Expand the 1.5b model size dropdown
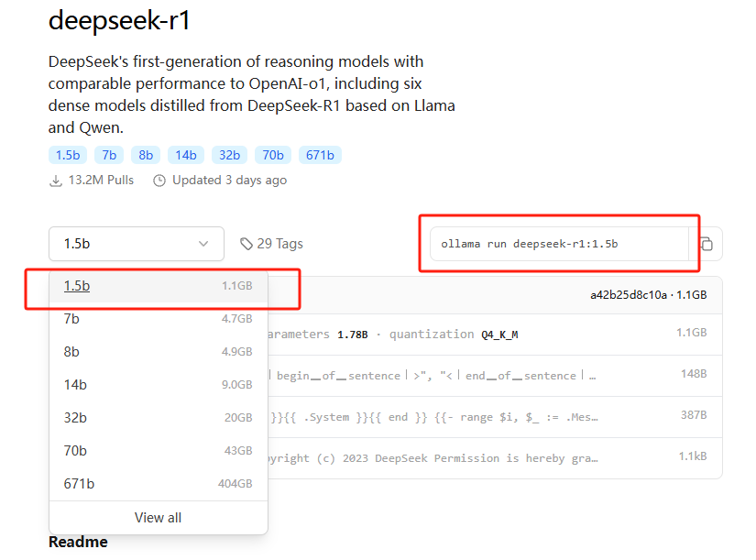Viewport: 756px width, 560px height. tap(137, 244)
